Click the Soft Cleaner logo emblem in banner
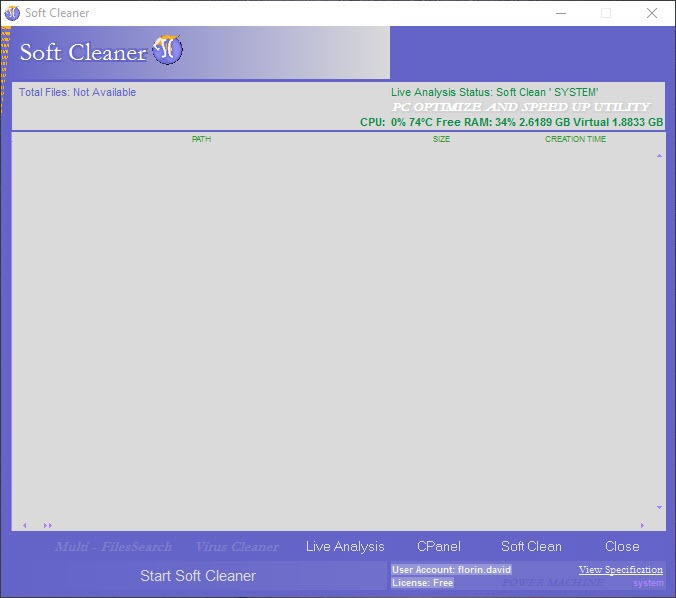This screenshot has width=676, height=598. 167,50
